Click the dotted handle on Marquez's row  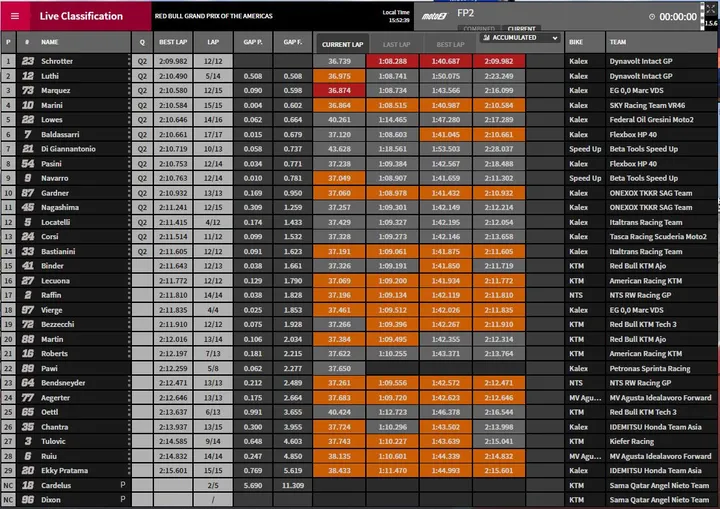coord(129,90)
